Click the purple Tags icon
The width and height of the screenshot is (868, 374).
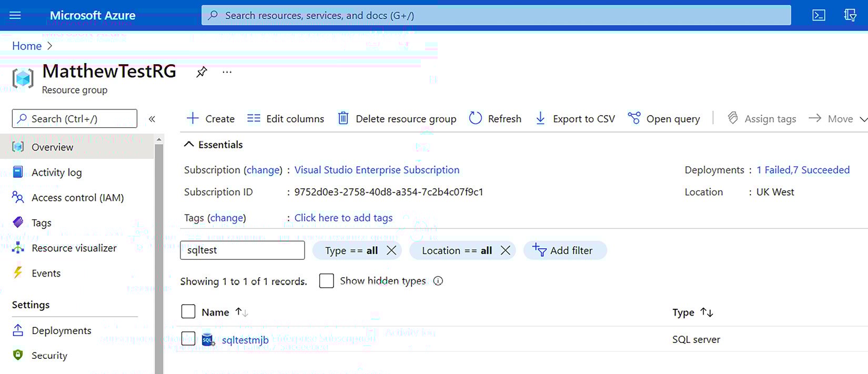point(18,223)
